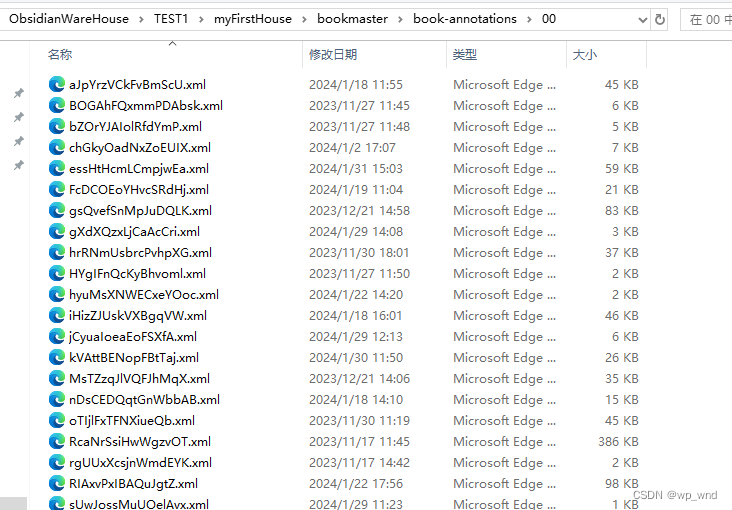This screenshot has height=510, width=732.
Task: Select file aJpYrzVCkFvBmScU.xml
Action: (x=137, y=85)
